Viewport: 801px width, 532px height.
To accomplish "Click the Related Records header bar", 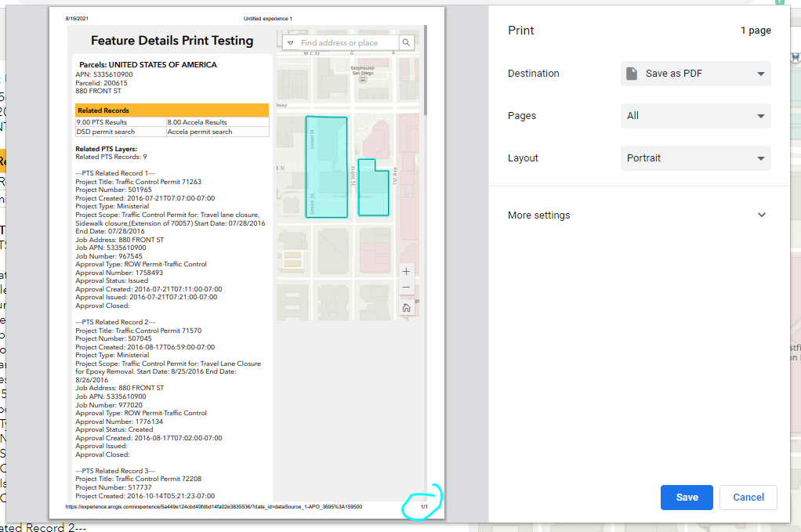I will 172,110.
